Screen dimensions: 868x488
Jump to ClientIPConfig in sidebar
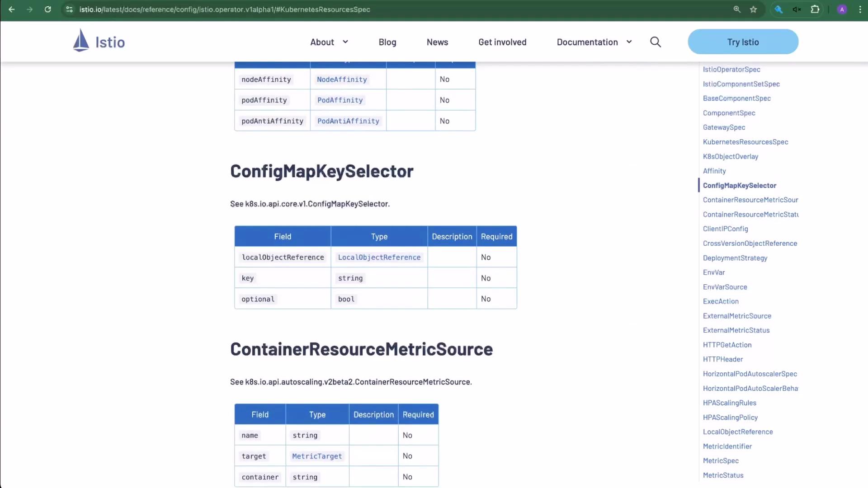(725, 229)
